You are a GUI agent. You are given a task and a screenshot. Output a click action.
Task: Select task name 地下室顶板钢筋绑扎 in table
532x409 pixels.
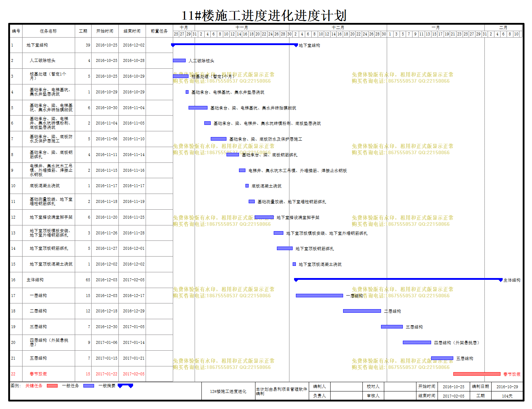click(x=49, y=248)
